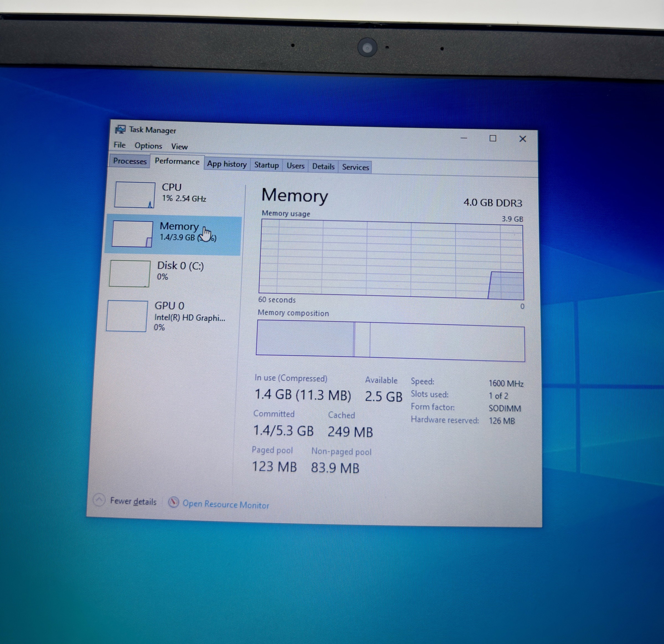Click the Task Manager title bar icon
This screenshot has height=644, width=664.
pos(120,129)
